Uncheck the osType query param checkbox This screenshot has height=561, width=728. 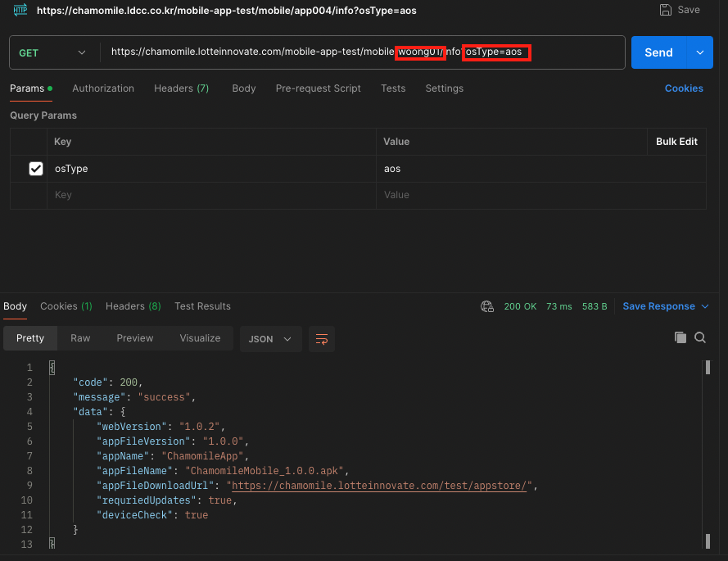pyautogui.click(x=36, y=169)
